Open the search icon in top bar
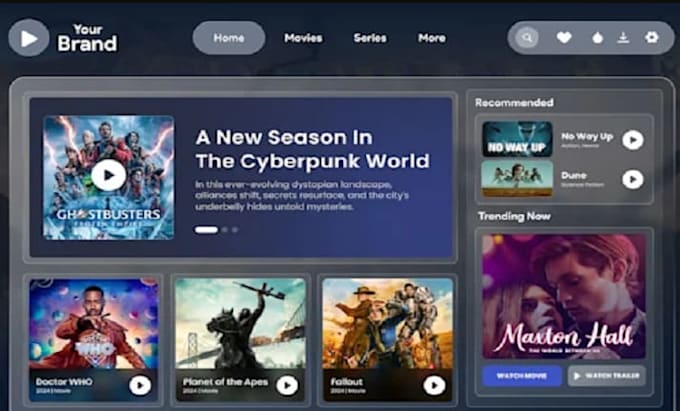Viewport: 680px width, 411px height. (527, 38)
